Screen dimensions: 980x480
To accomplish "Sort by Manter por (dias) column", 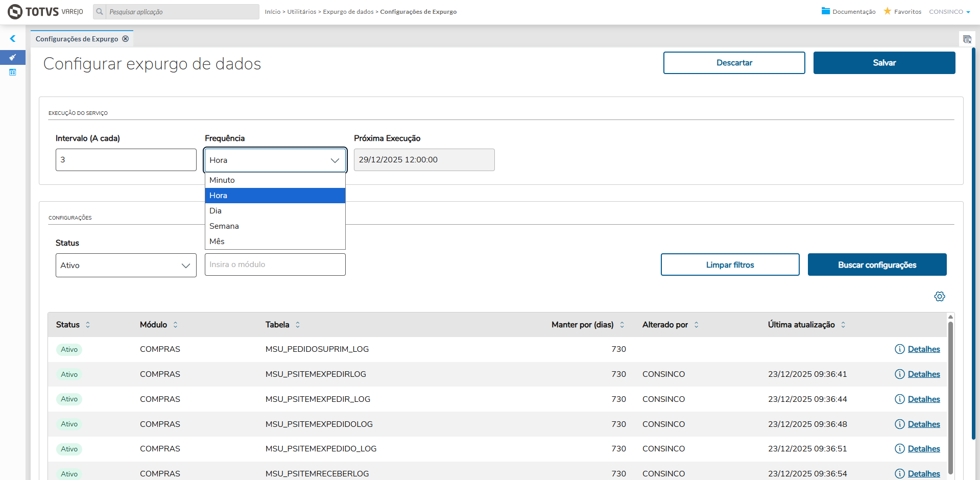I will click(x=622, y=325).
